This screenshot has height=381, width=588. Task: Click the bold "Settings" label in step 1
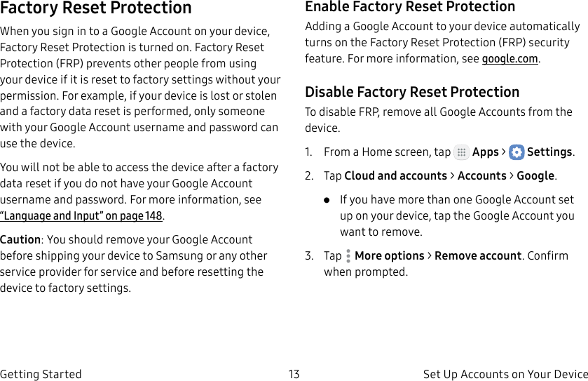549,152
